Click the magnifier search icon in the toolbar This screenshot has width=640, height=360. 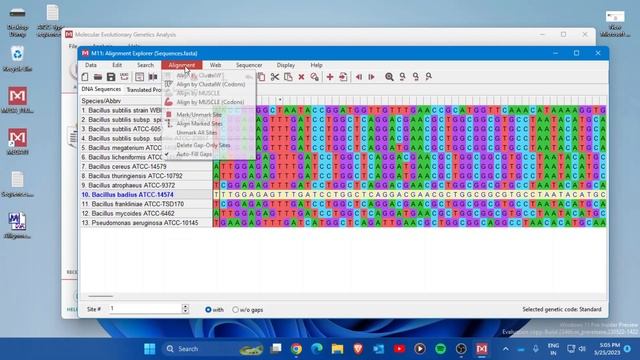point(389,77)
